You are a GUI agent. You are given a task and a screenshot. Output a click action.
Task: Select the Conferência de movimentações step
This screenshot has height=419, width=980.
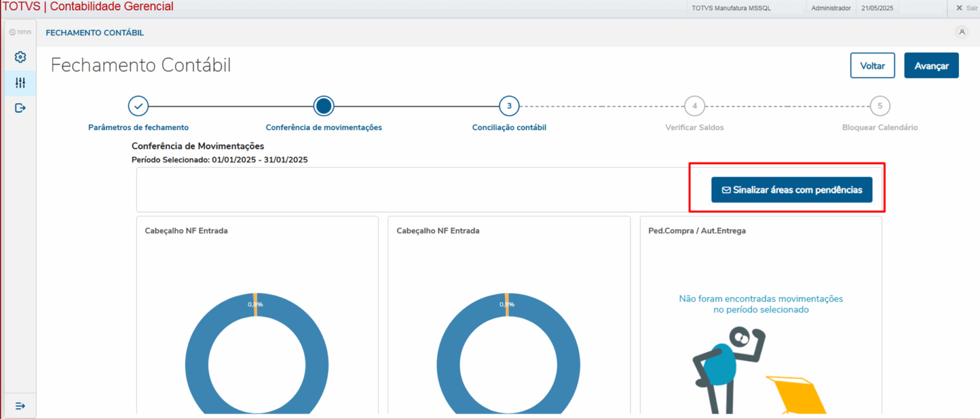[x=323, y=106]
